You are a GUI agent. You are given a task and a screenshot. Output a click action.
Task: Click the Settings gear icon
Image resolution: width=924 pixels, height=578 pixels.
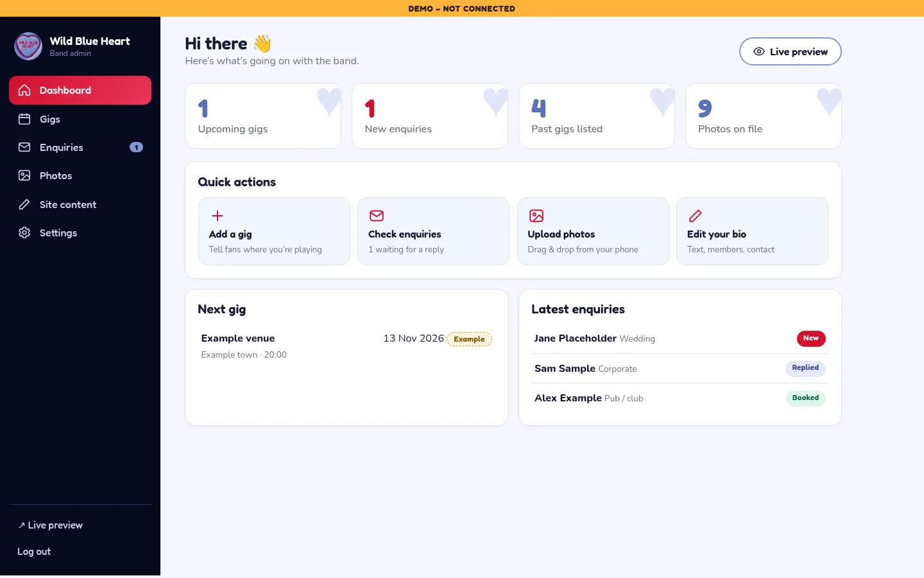click(x=24, y=232)
